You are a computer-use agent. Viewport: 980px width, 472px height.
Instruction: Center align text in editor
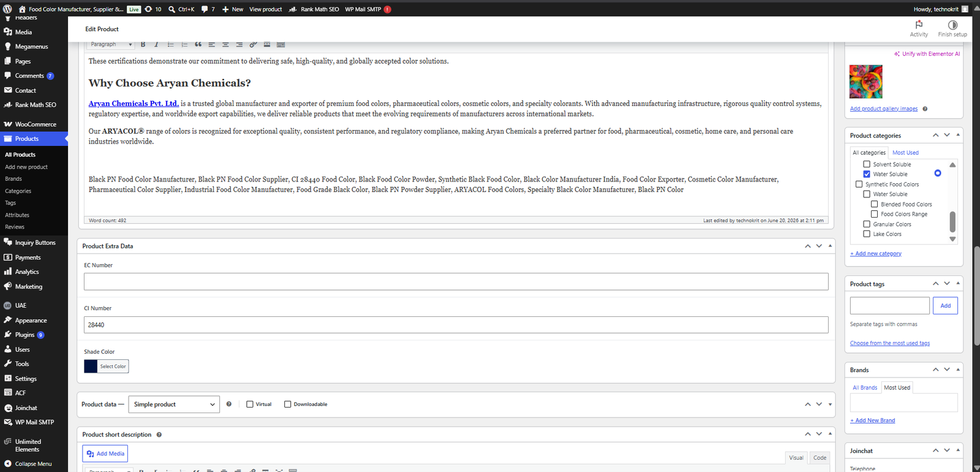click(x=225, y=44)
